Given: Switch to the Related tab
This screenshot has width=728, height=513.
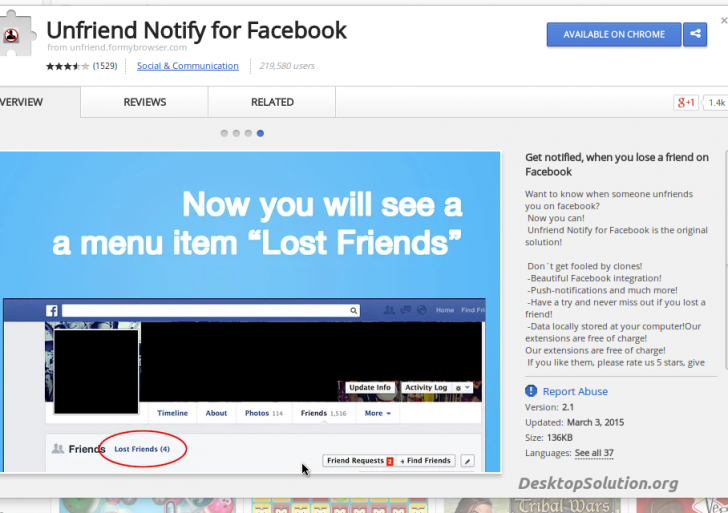Looking at the screenshot, I should 272,102.
